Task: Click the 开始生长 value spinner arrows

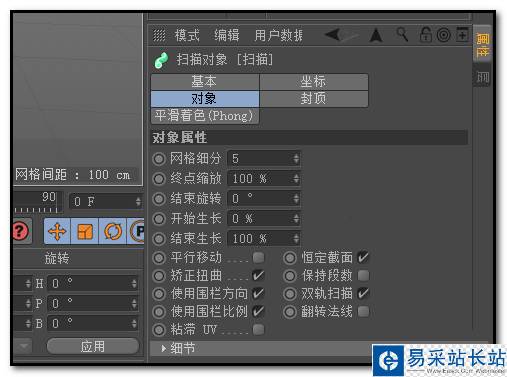Action: [296, 219]
